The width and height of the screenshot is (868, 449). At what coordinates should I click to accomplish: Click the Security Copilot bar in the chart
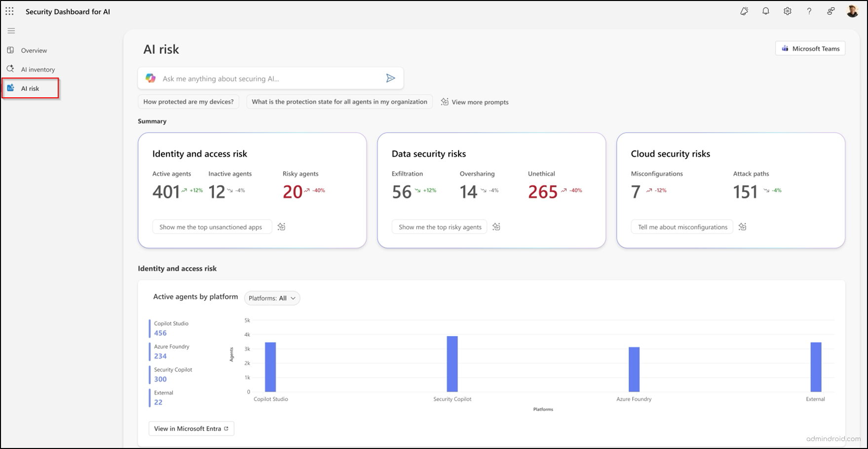coord(452,365)
